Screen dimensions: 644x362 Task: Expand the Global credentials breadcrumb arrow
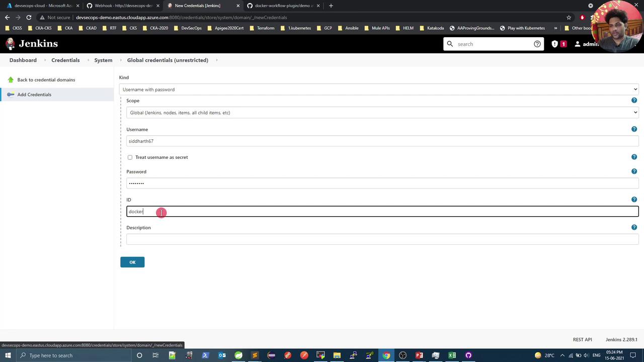[x=217, y=60]
